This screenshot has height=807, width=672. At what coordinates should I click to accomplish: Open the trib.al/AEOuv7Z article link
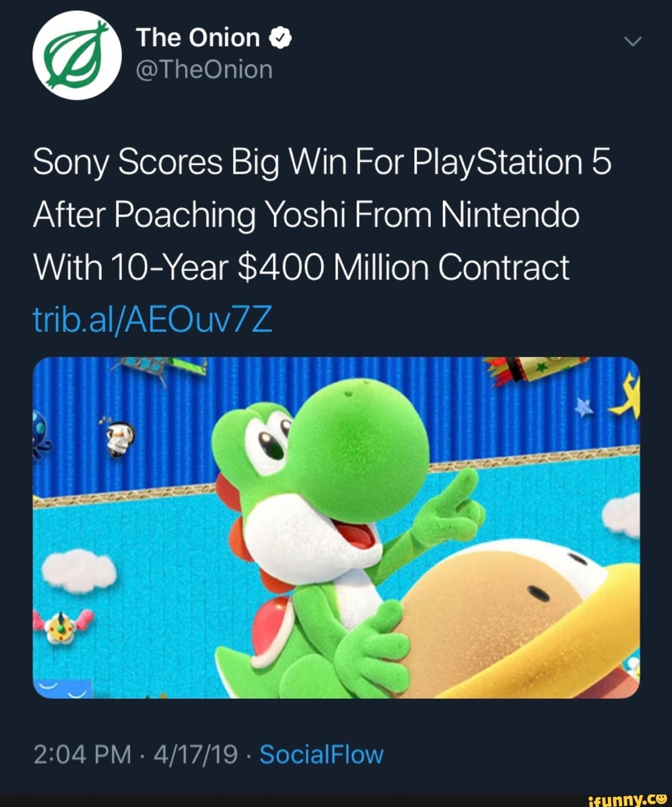point(152,321)
